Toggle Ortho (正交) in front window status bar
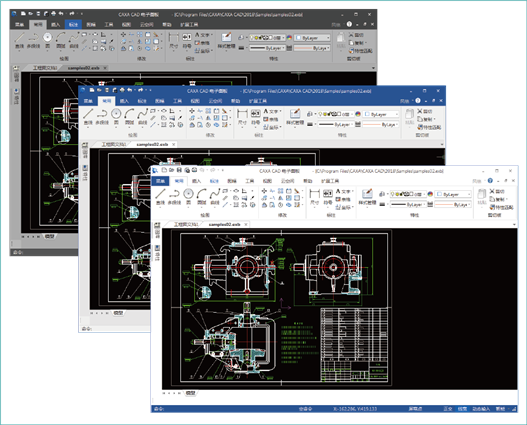The image size is (527, 425). (x=448, y=409)
